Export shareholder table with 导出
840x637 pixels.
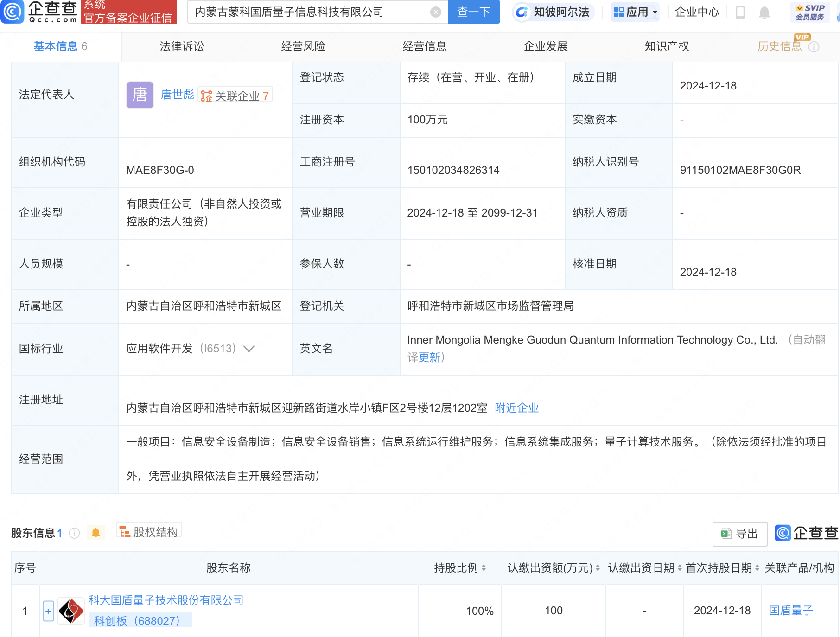740,534
